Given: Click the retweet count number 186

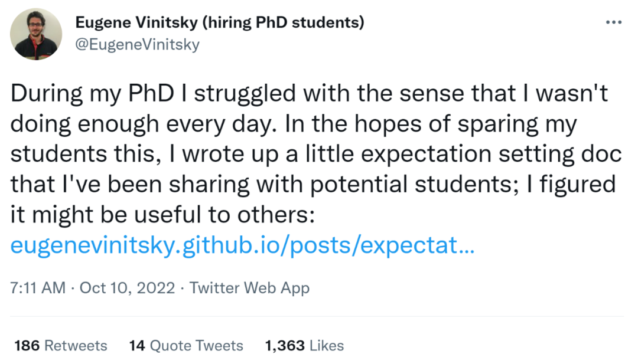Looking at the screenshot, I should click(x=27, y=345).
